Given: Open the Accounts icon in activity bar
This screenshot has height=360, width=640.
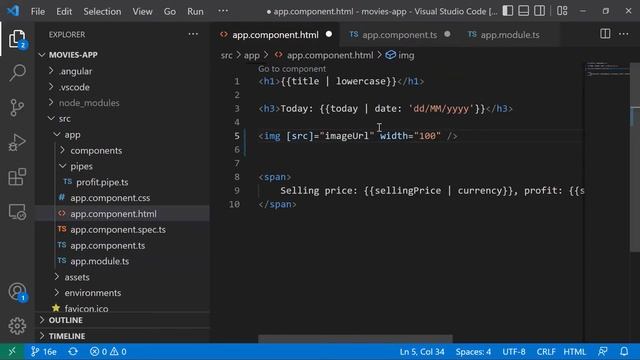Looking at the screenshot, I should (17, 292).
